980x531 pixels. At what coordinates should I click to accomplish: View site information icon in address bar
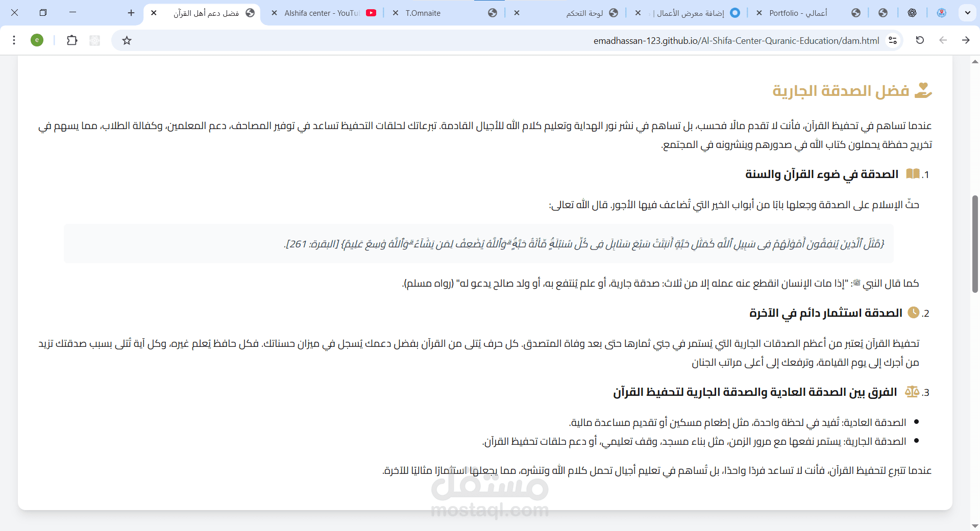click(x=893, y=40)
